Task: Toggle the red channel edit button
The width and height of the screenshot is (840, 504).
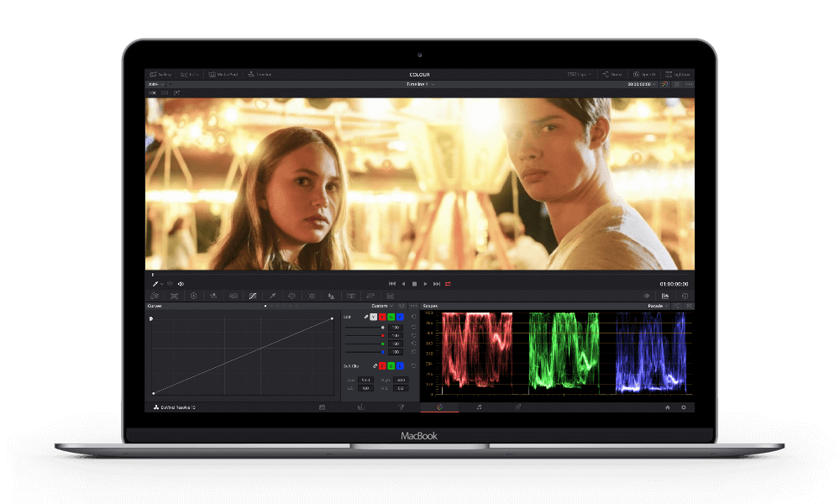Action: click(382, 317)
